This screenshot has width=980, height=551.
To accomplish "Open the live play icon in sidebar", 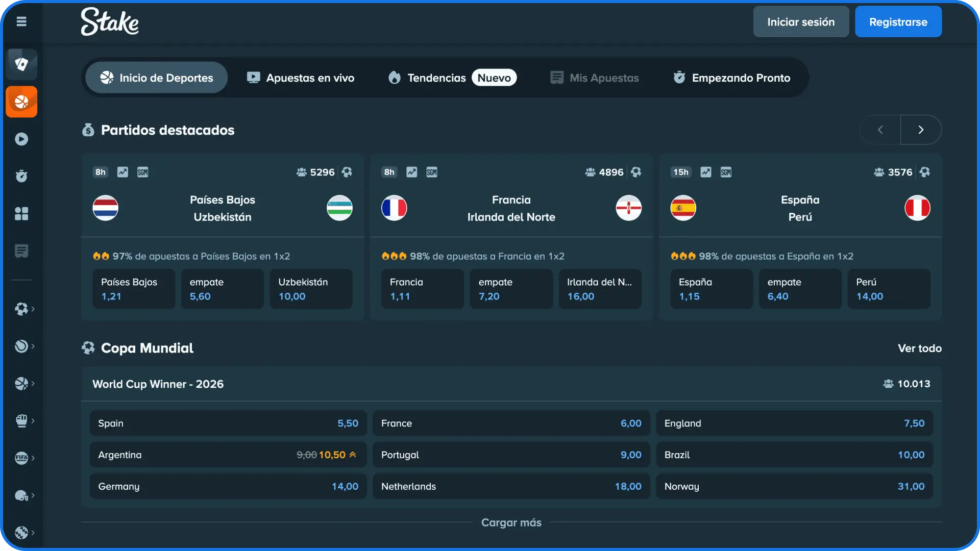I will (21, 139).
